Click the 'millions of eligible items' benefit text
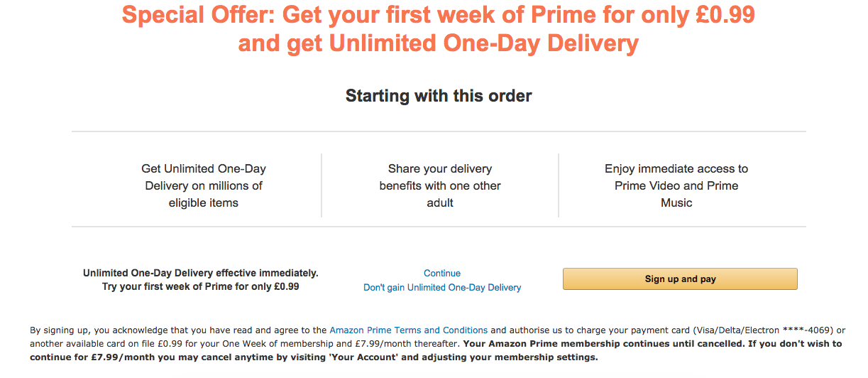This screenshot has width=868, height=378. coord(204,194)
